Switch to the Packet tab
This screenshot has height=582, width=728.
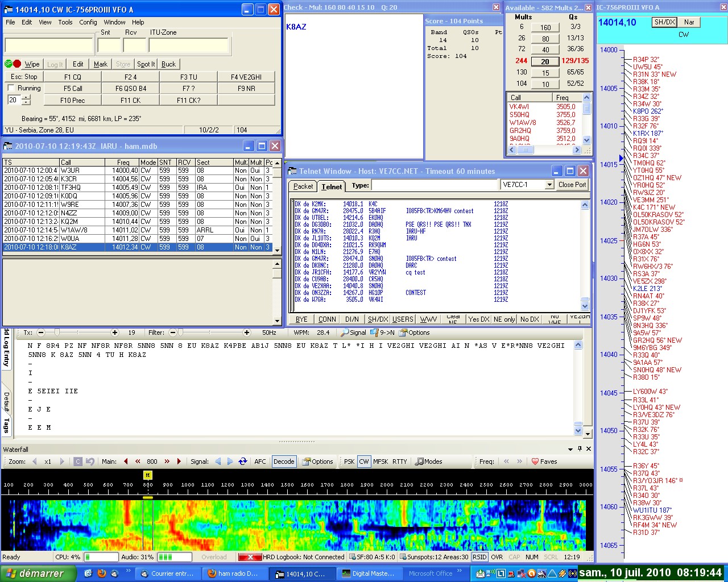[x=303, y=186]
